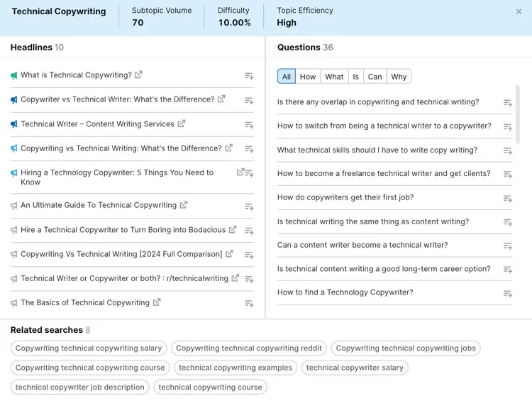Open external link for Hire a Technical Copywriter headline
Screen dimensions: 532x401
coord(233,229)
